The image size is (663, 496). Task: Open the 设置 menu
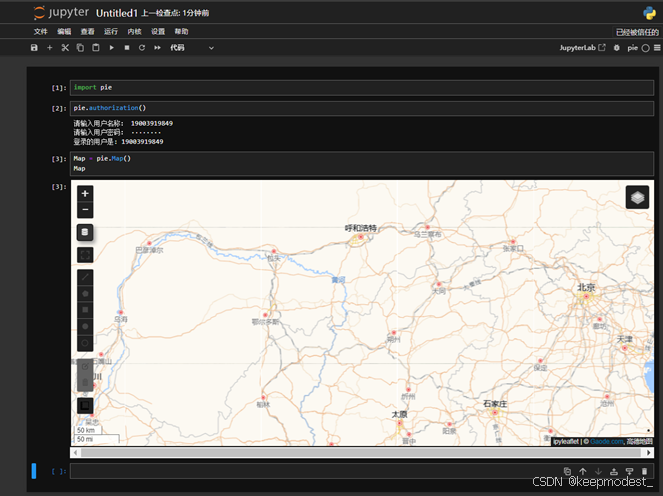coord(158,32)
